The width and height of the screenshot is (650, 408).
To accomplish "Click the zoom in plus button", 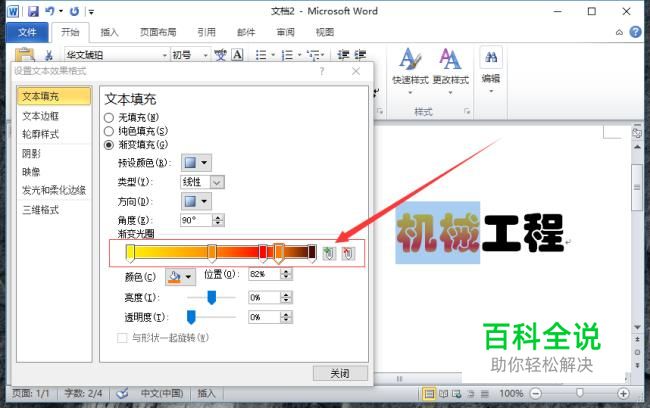I will coord(623,393).
